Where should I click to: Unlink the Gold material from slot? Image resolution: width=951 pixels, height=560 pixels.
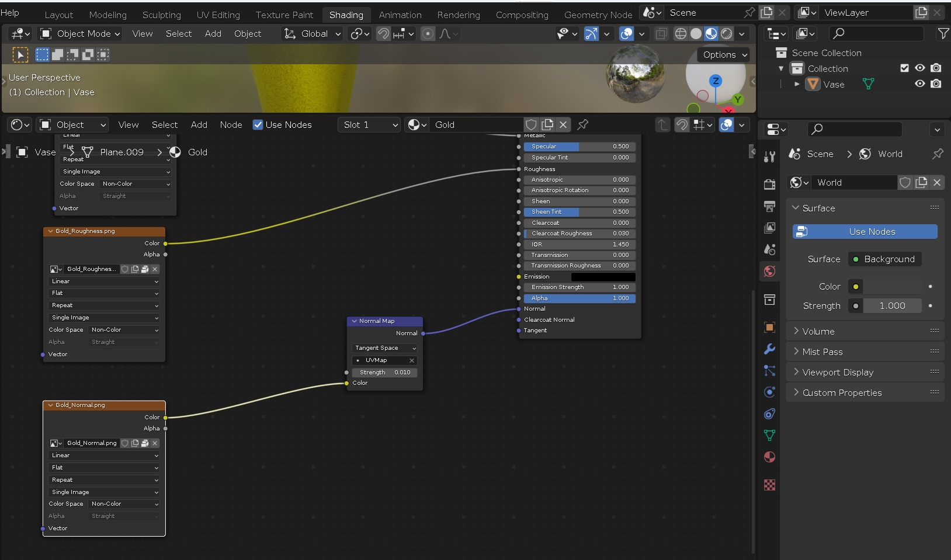[x=563, y=124]
